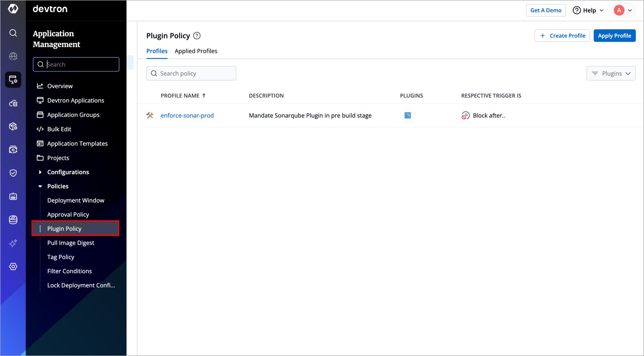
Task: Open the database stack icon in rail
Action: point(13,220)
